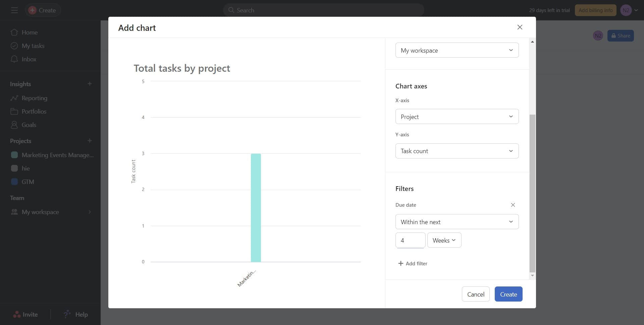Image resolution: width=644 pixels, height=325 pixels.
Task: Open My tasks in sidebar
Action: [33, 46]
